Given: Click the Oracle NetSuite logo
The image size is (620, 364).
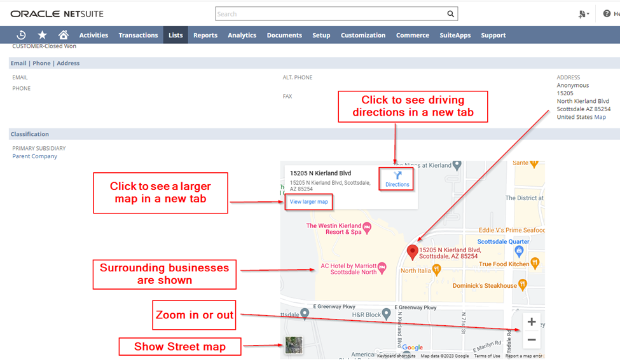Looking at the screenshot, I should coord(57,14).
